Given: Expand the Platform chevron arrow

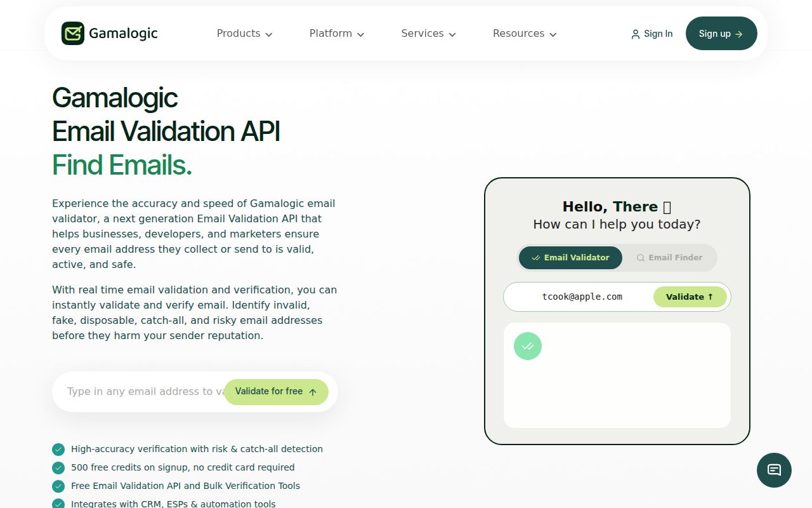Looking at the screenshot, I should (360, 34).
